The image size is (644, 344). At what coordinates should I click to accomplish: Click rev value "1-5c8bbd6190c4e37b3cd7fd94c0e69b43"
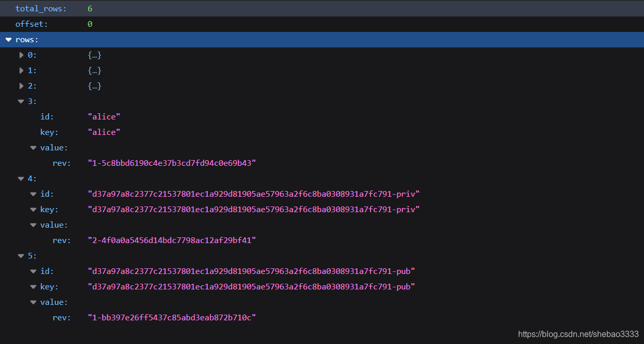172,163
